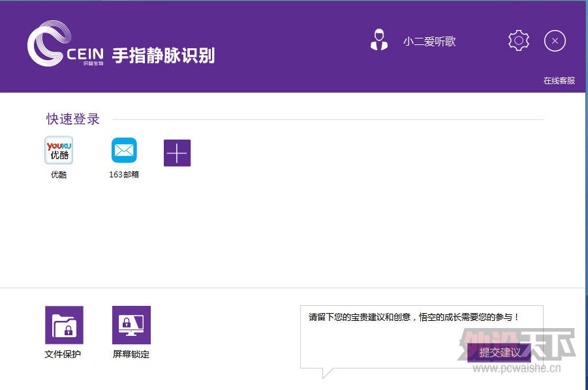Click the 快速登录 section heading
588x390 pixels.
coord(72,119)
